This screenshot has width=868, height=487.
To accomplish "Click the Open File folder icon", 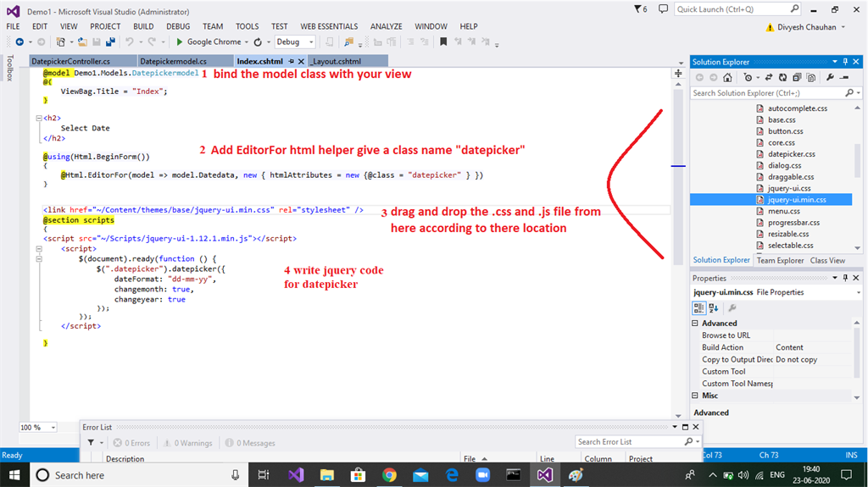I will [82, 42].
